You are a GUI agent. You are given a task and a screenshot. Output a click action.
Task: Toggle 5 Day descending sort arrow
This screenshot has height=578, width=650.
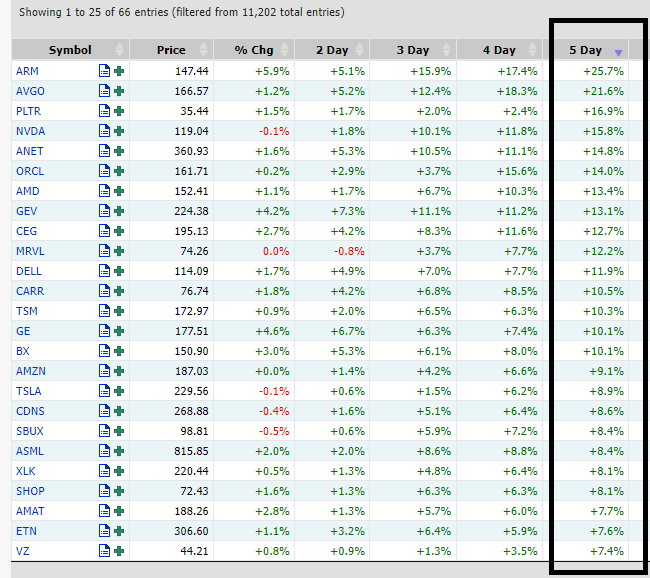click(x=618, y=53)
